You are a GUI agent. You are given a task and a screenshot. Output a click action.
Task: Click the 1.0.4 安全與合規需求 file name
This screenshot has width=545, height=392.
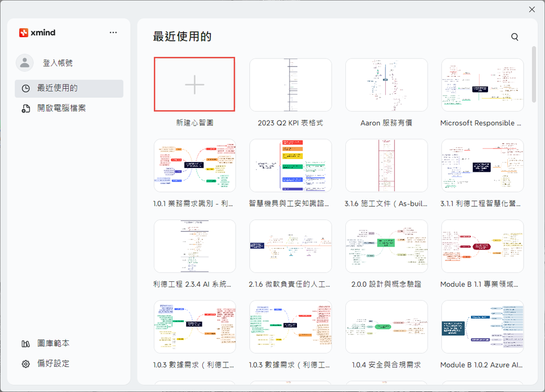pos(386,364)
